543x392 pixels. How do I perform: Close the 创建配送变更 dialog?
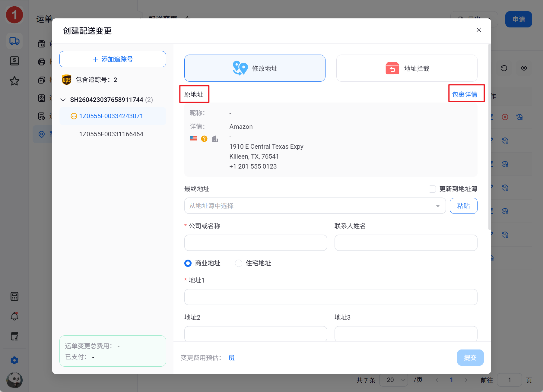[479, 30]
